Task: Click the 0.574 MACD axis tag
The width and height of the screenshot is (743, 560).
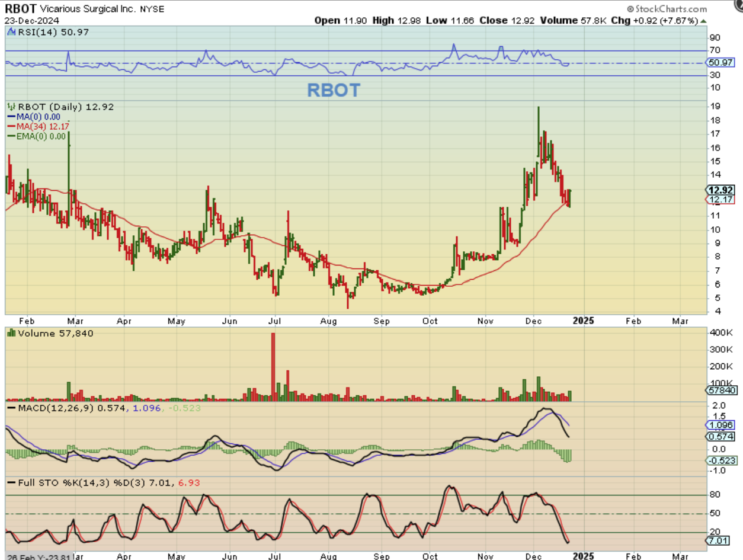Action: [720, 436]
